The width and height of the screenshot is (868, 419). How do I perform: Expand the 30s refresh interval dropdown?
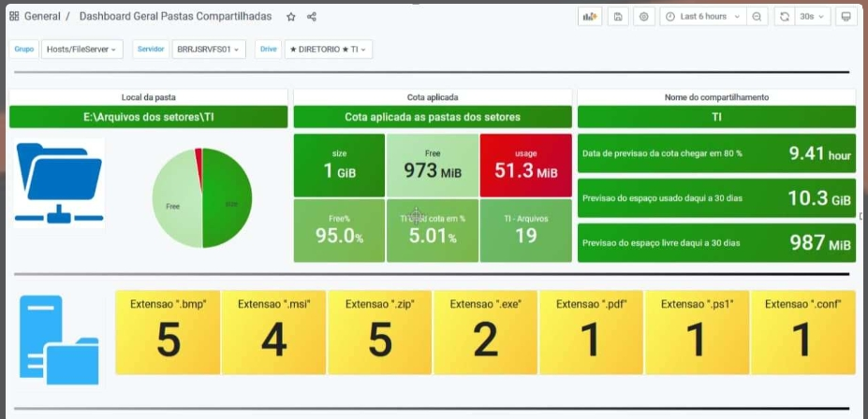pos(811,17)
